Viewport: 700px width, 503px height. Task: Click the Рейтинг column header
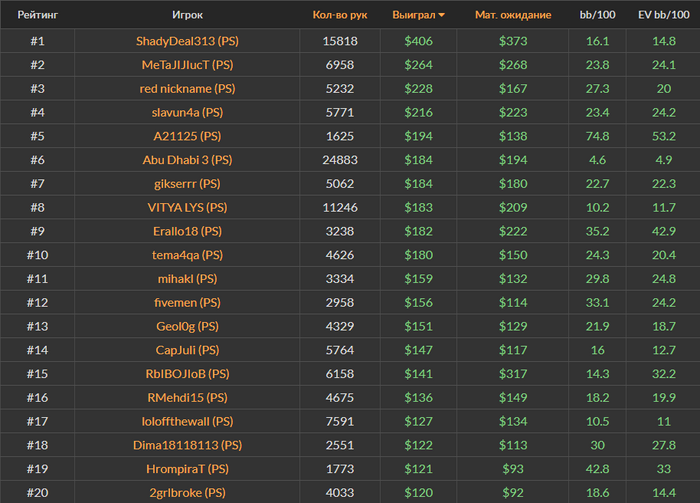point(37,15)
